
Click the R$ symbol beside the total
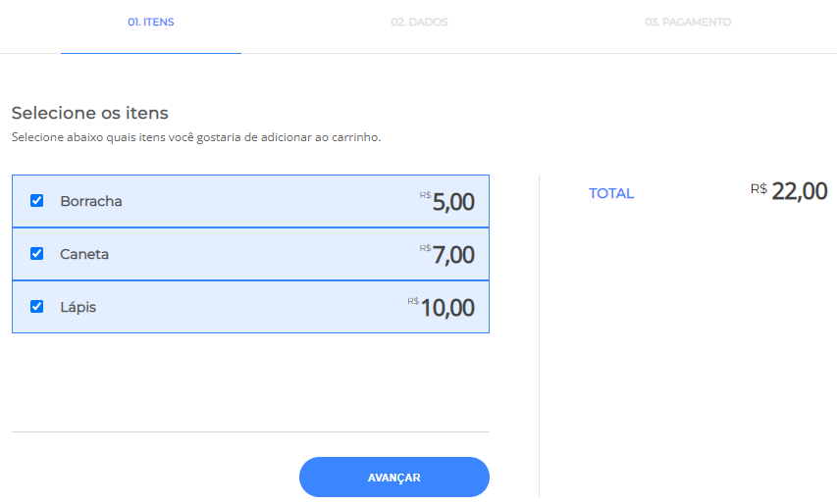point(759,188)
